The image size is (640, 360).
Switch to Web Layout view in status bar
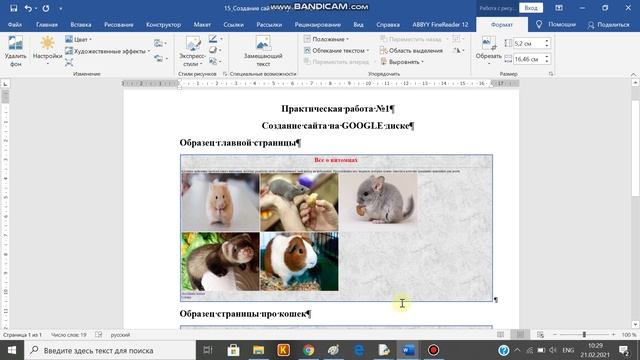coord(540,335)
